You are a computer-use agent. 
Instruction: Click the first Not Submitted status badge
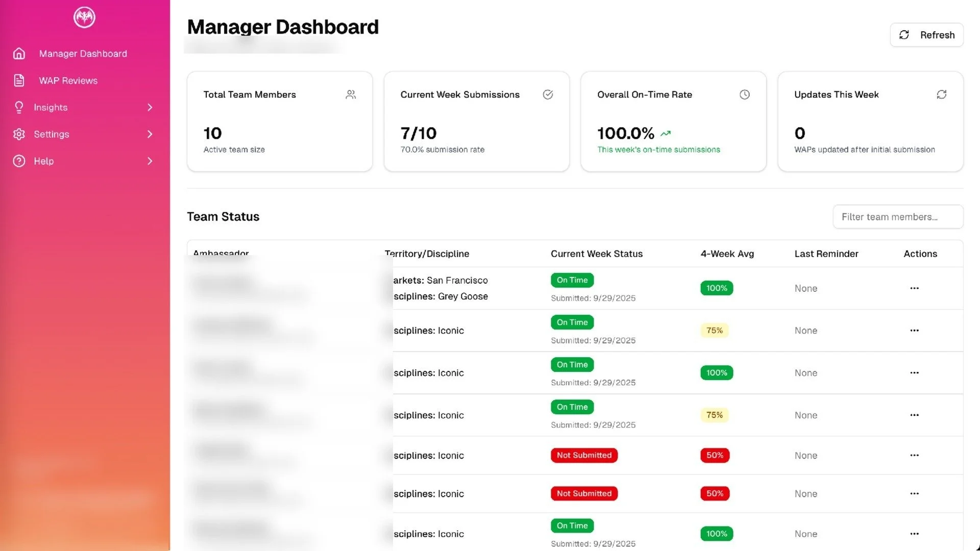[x=584, y=455]
